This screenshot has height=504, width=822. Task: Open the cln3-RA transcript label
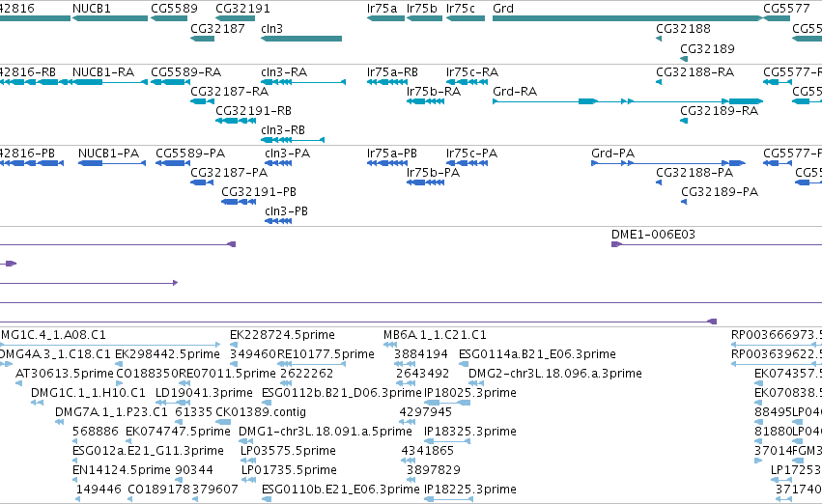coord(284,71)
